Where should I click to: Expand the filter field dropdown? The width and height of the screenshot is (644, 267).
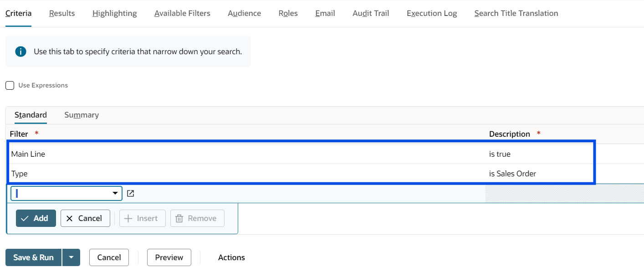[x=115, y=194]
